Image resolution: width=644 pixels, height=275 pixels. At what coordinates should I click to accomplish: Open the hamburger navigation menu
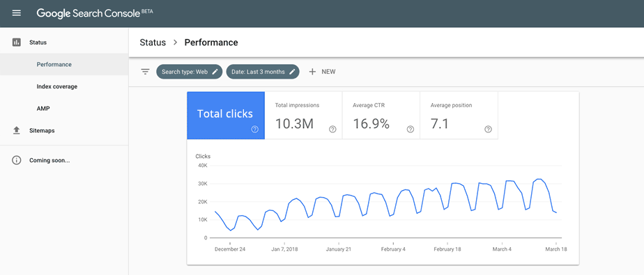point(17,13)
